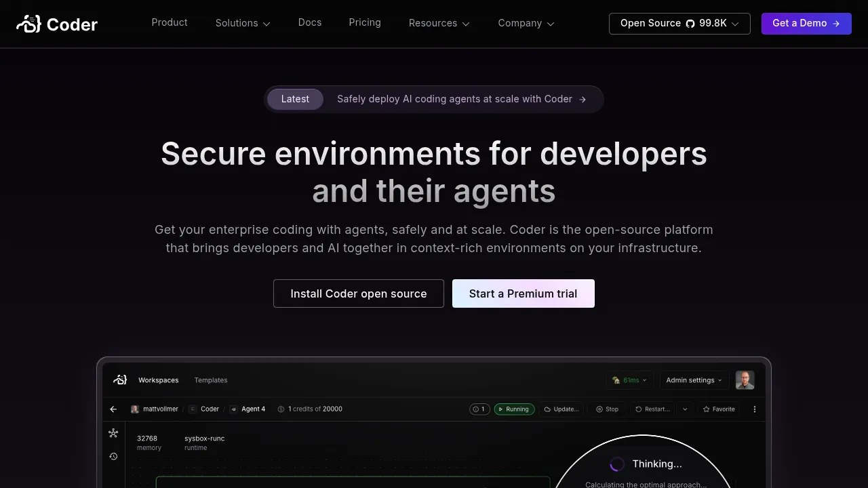Mark the workspace as Favorite

[x=719, y=409]
